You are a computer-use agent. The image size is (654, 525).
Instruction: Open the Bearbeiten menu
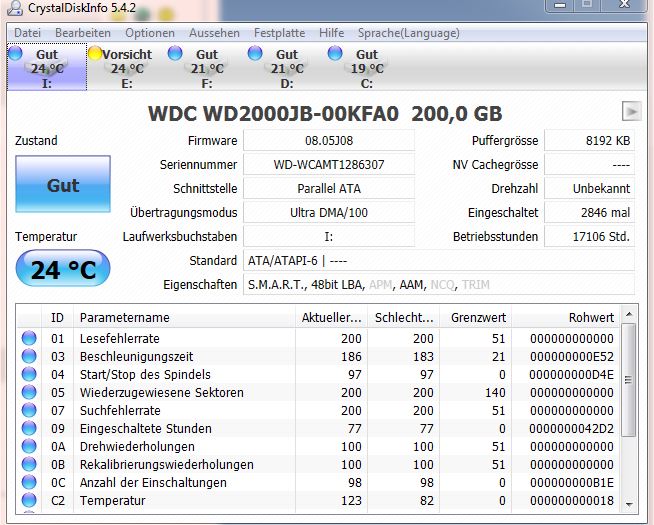click(x=83, y=33)
